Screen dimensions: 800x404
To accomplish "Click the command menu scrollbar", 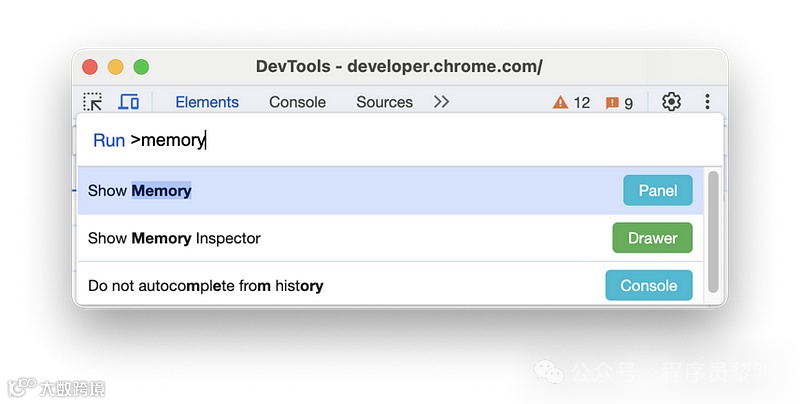I will (x=713, y=232).
